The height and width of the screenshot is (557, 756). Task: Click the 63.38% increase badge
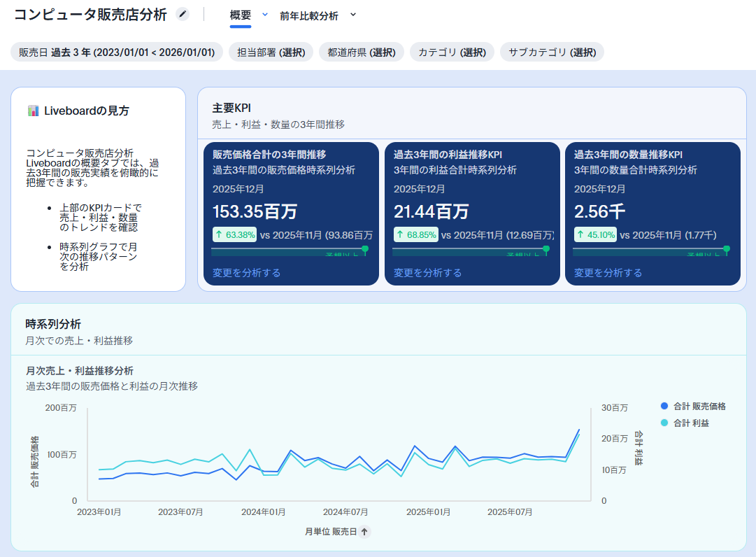point(234,235)
